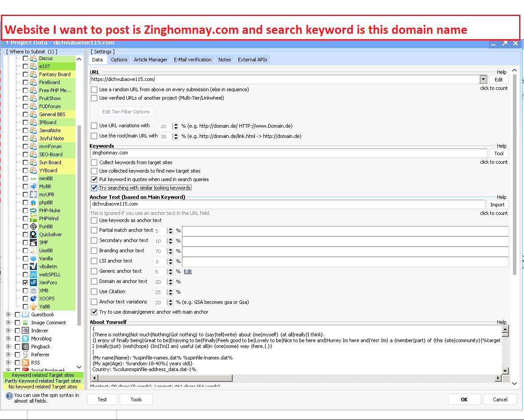Click the generic anchor text Edit link
Image resolution: width=524 pixels, height=420 pixels.
click(188, 272)
